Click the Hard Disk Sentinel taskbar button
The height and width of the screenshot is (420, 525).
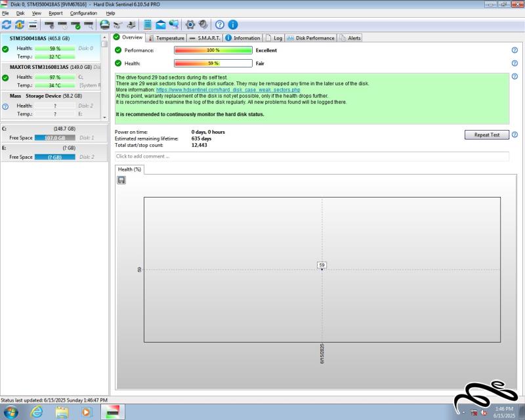click(x=112, y=412)
